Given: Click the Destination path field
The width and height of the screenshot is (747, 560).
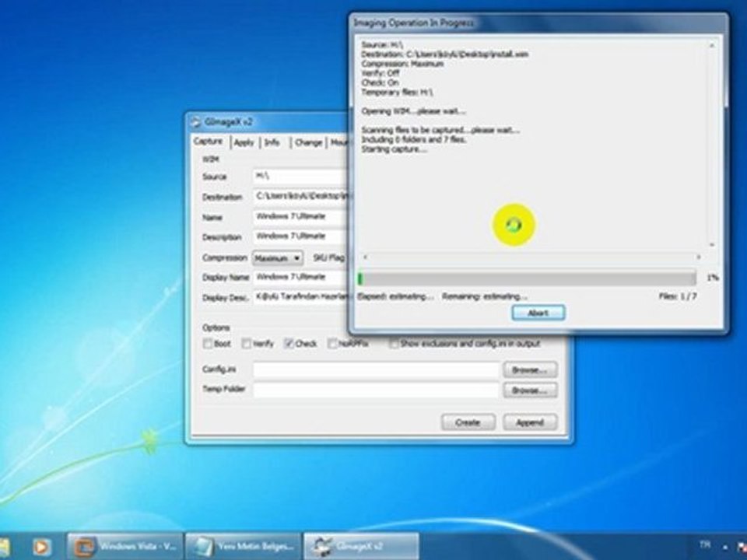Looking at the screenshot, I should click(x=301, y=196).
